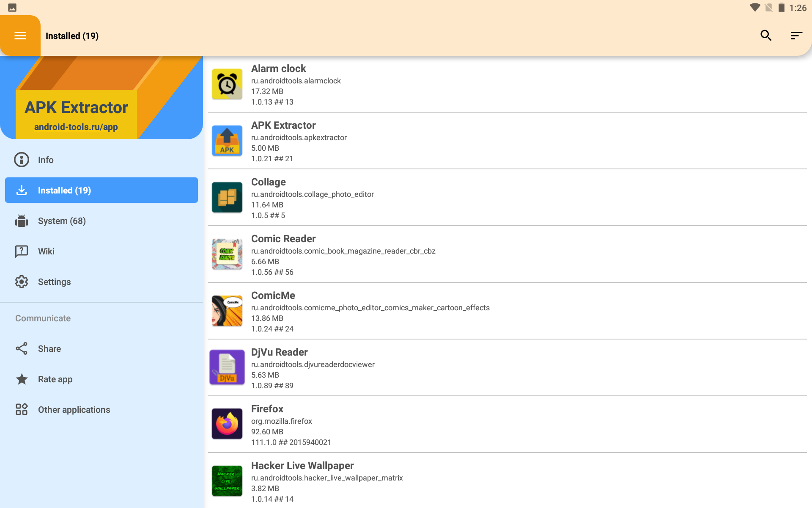Tap the Alarm clock app icon
The width and height of the screenshot is (812, 508).
click(227, 84)
